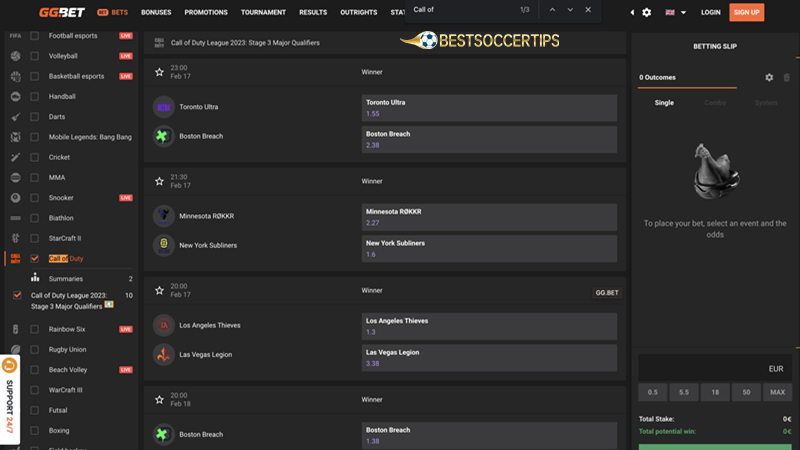
Task: Click the EUR stake input field
Action: pos(715,368)
